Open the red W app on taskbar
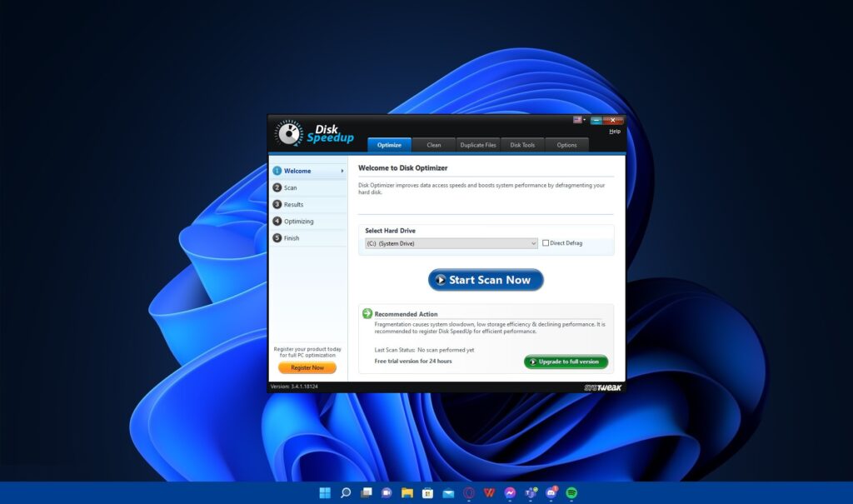The height and width of the screenshot is (504, 853). click(489, 493)
